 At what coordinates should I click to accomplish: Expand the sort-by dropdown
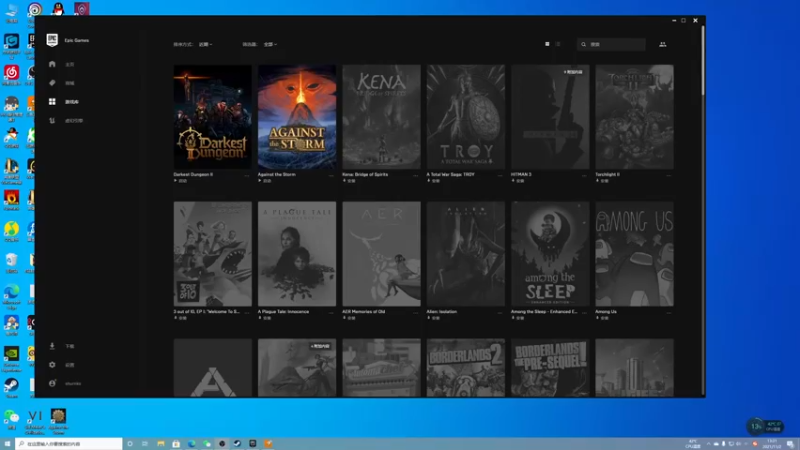tap(205, 44)
